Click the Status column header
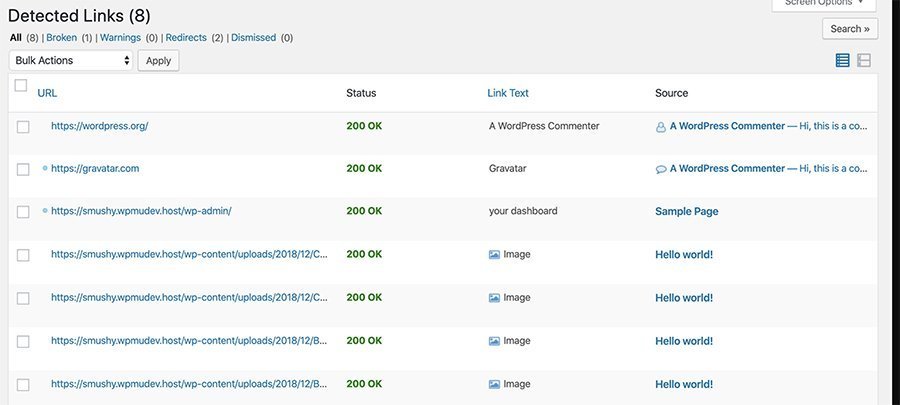 click(361, 93)
